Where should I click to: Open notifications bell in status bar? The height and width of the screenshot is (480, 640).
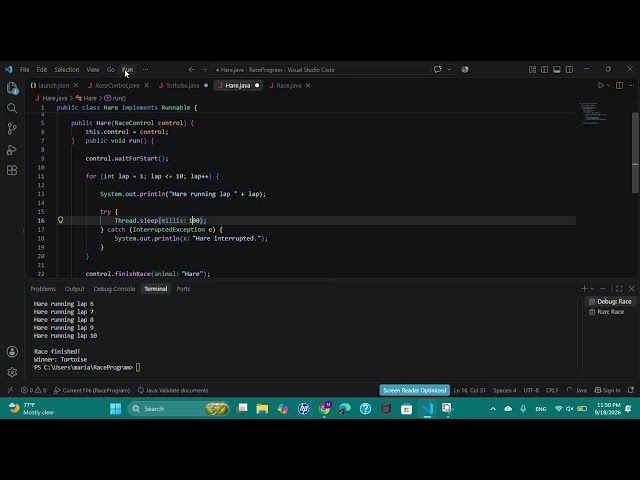[x=631, y=390]
